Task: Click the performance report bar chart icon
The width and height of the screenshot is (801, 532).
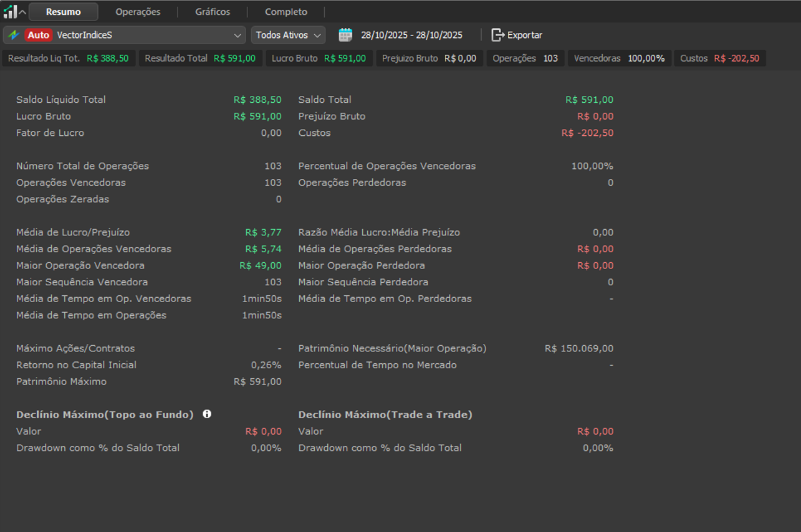Action: point(10,11)
